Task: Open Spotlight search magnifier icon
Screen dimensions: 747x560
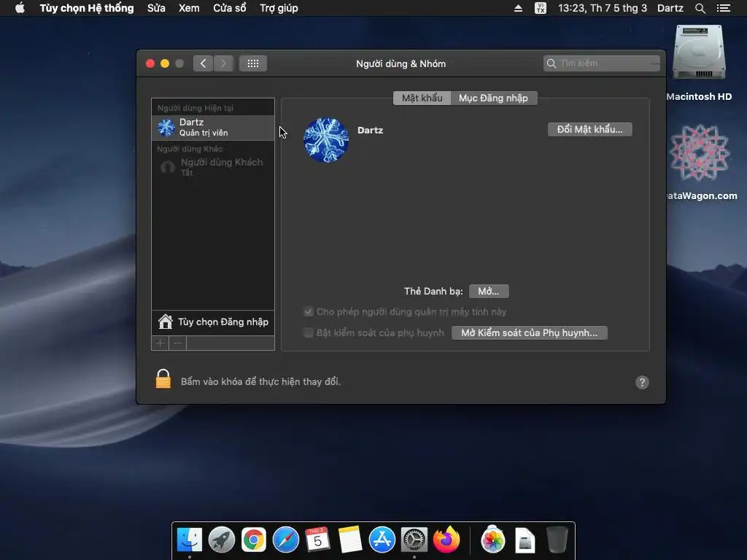Action: [x=700, y=8]
